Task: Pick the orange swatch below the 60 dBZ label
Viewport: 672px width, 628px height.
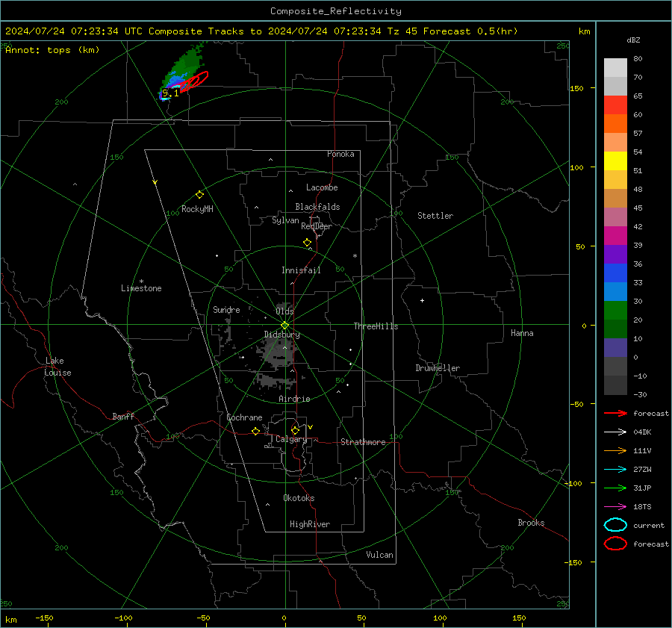Action: 615,123
